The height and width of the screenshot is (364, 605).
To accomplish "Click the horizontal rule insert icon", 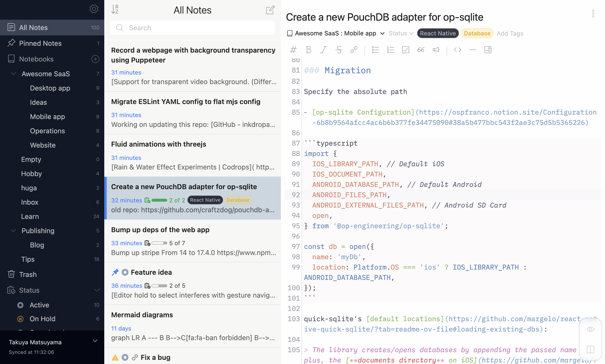I will click(x=472, y=49).
